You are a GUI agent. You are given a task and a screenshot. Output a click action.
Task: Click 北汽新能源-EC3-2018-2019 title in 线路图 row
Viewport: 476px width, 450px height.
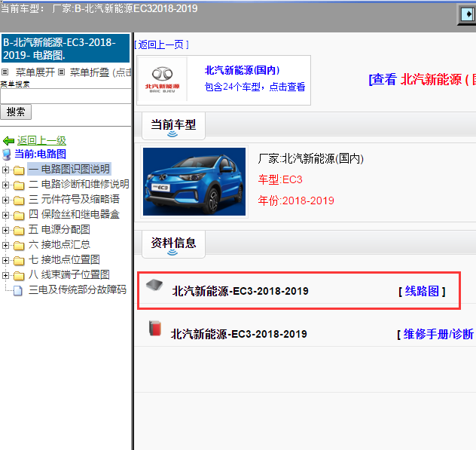tap(240, 291)
